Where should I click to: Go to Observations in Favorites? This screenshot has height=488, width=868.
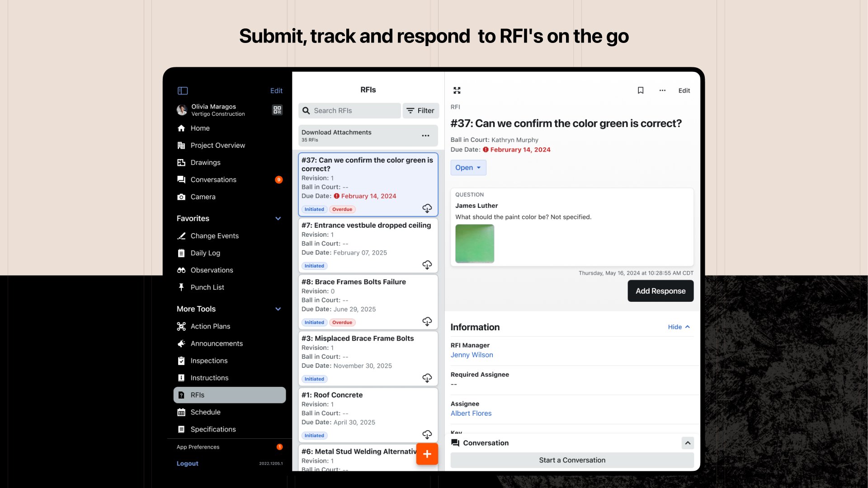coord(212,270)
